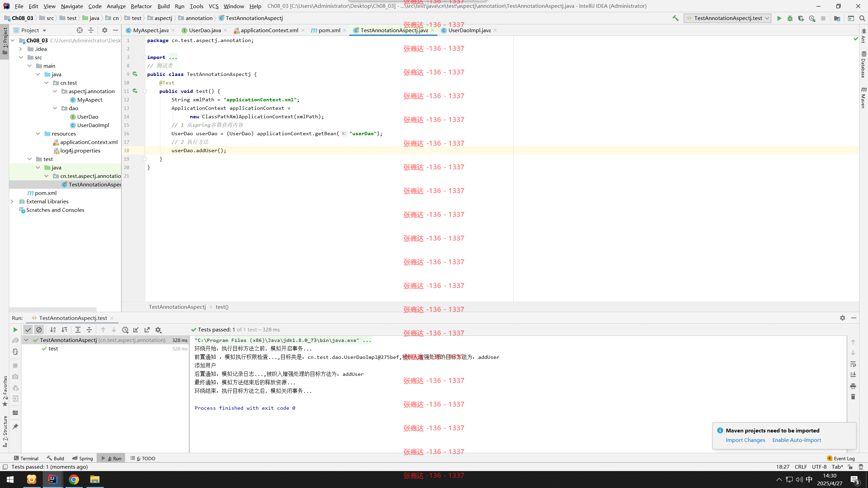
Task: Open File Explorer from taskbar
Action: click(95, 480)
